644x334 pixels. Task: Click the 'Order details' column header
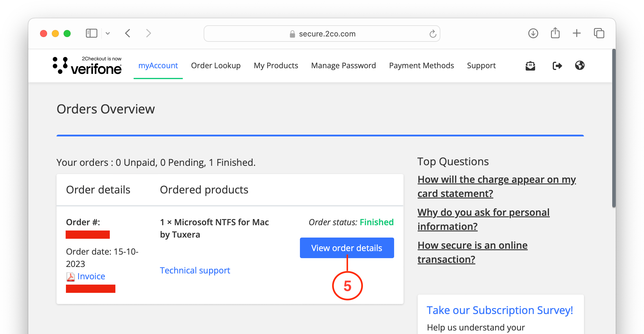(98, 190)
